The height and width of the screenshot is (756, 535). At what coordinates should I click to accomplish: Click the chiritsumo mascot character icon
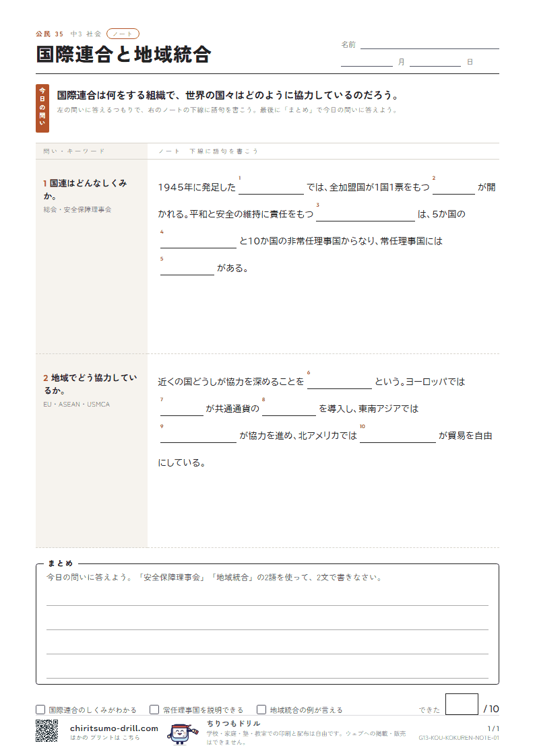click(181, 733)
